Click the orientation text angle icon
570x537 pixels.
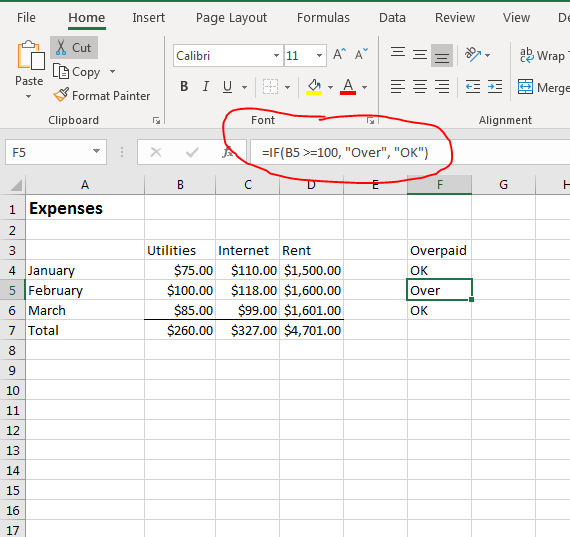coord(473,55)
